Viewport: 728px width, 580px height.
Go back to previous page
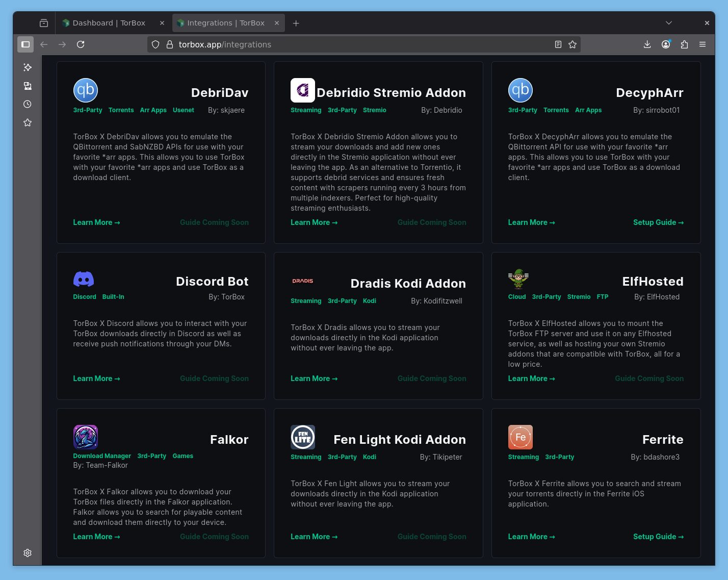point(44,44)
